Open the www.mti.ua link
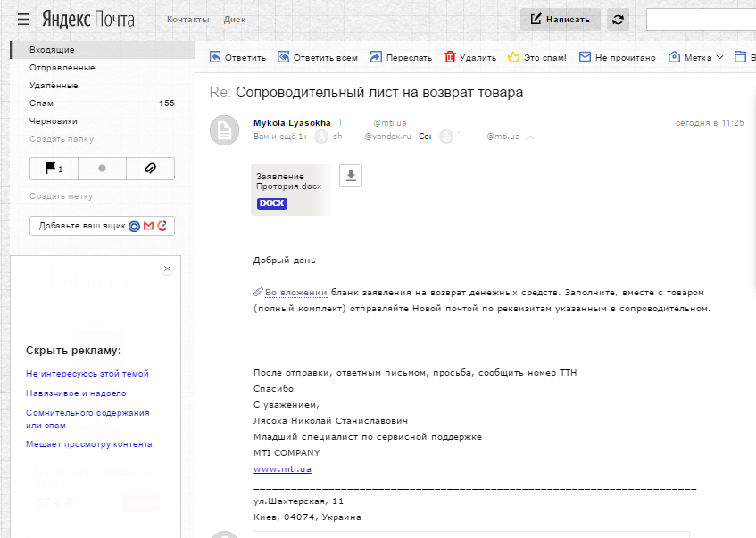The image size is (756, 538). [x=282, y=468]
